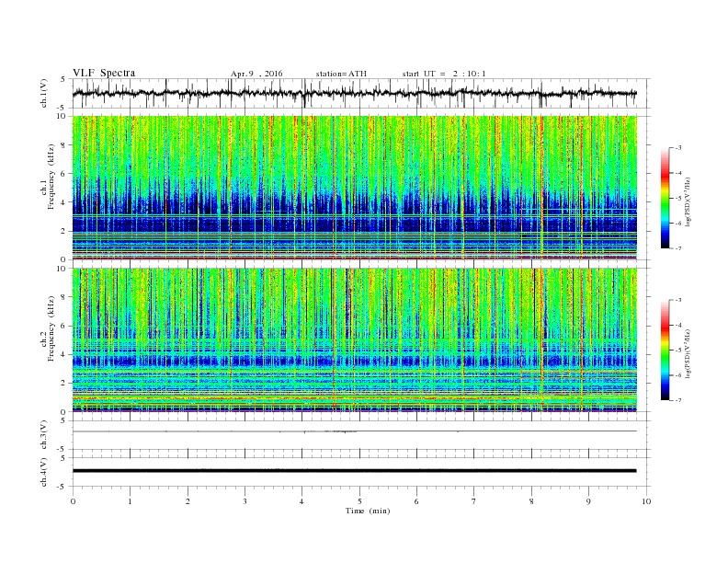Screen dimensions: 728x563
Task: Click time axis tick label "6"
Action: coord(416,501)
